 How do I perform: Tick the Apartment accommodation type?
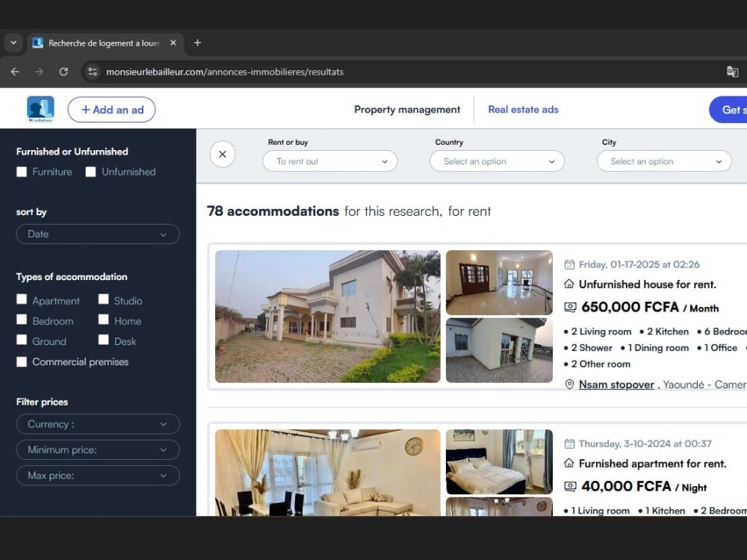click(x=22, y=299)
